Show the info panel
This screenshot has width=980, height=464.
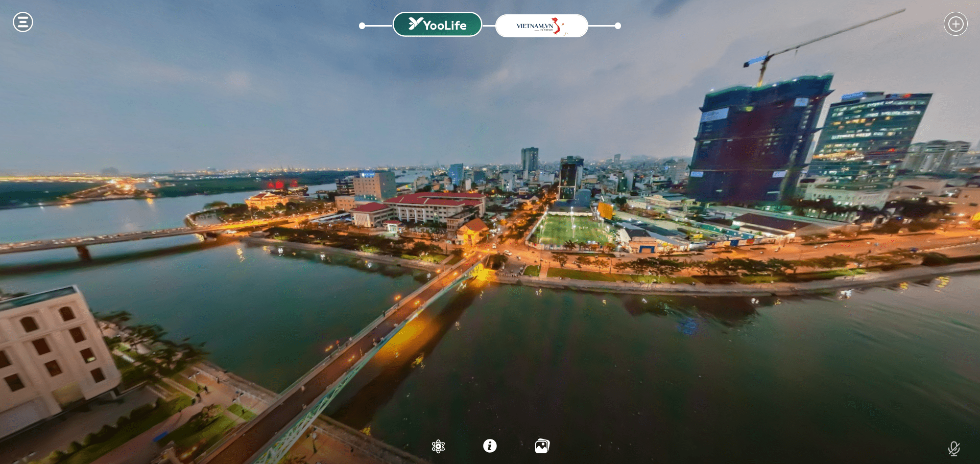(490, 446)
